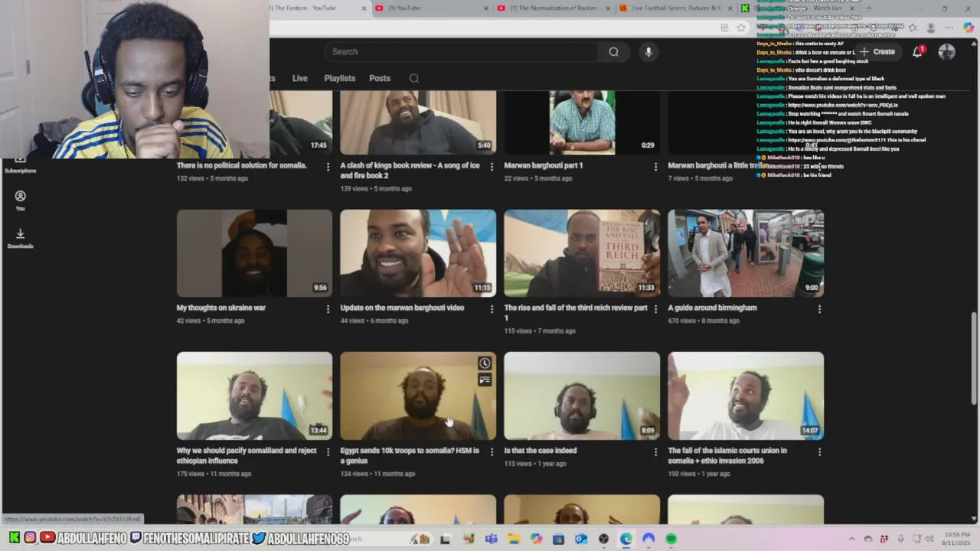
Task: Switch to the Posts channel tab
Action: pos(380,78)
